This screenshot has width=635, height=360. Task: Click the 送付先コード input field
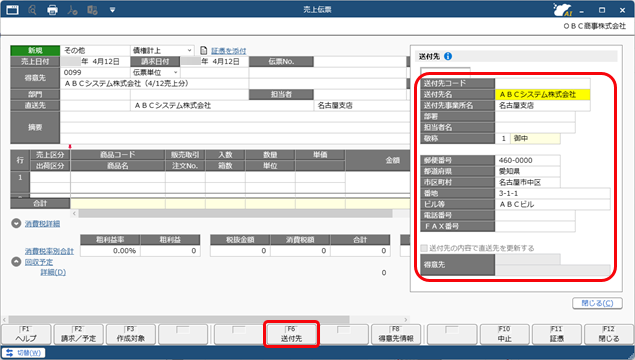(543, 83)
